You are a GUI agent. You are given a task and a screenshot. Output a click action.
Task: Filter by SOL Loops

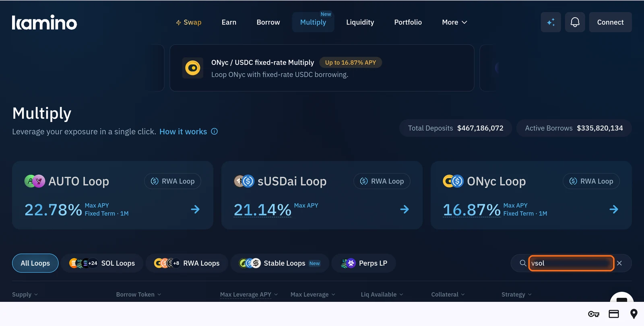pyautogui.click(x=102, y=263)
